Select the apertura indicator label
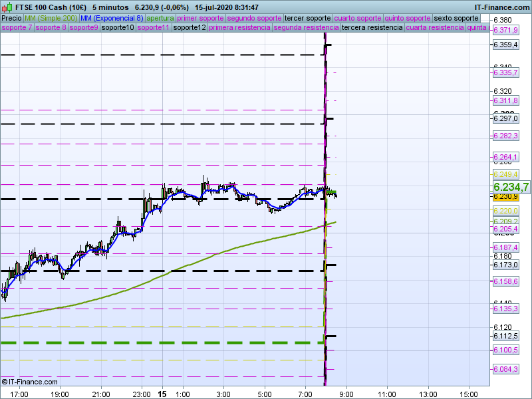532x399 pixels. [x=160, y=19]
